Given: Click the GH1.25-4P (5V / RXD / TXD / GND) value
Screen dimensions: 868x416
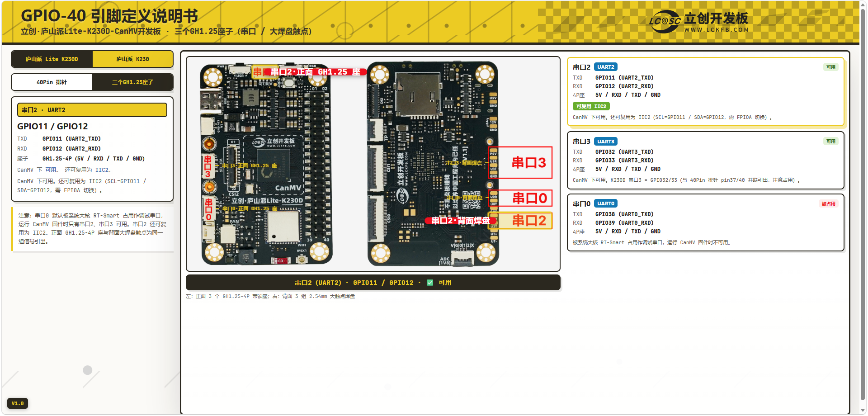Looking at the screenshot, I should pyautogui.click(x=94, y=159).
